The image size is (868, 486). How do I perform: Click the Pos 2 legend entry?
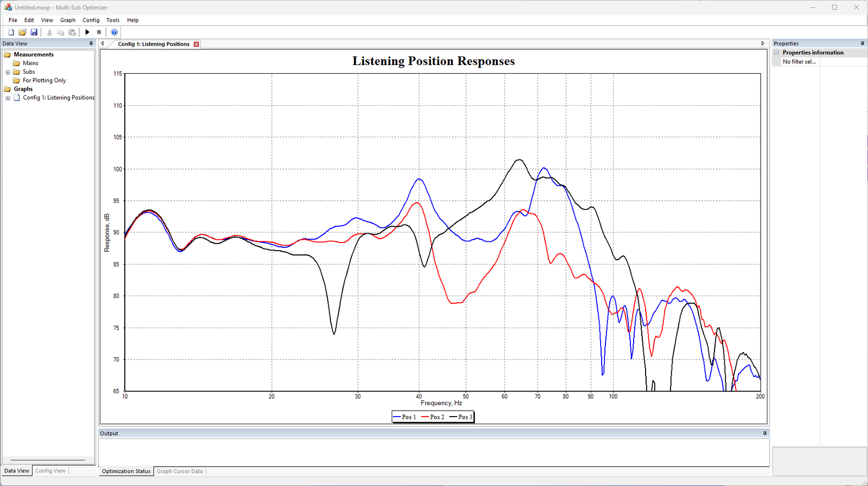432,417
